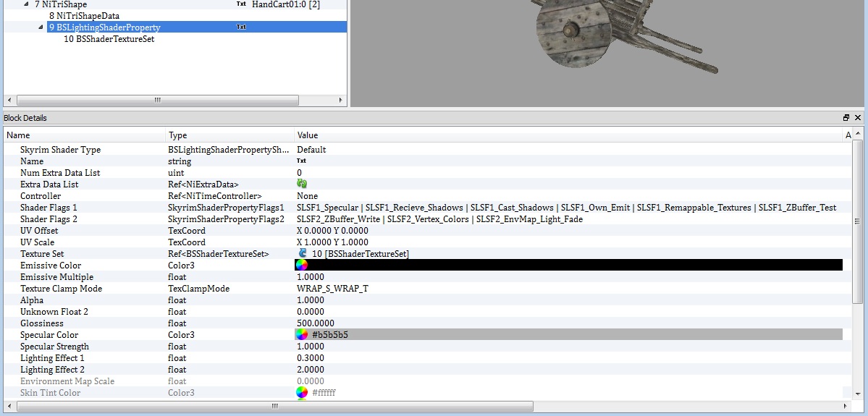The width and height of the screenshot is (868, 416).
Task: Click the Ref<NiTimeController> type cell
Action: pyautogui.click(x=215, y=196)
